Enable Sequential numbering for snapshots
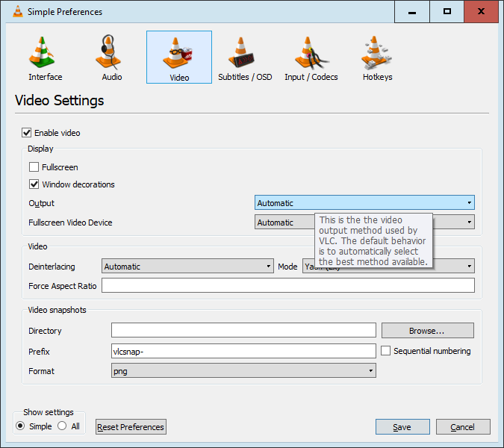Viewport: 504px width, 448px height. pos(386,351)
